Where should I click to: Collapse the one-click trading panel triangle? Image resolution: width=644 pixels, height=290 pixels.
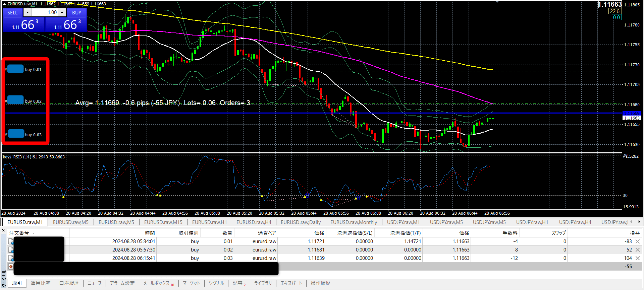(x=4, y=4)
